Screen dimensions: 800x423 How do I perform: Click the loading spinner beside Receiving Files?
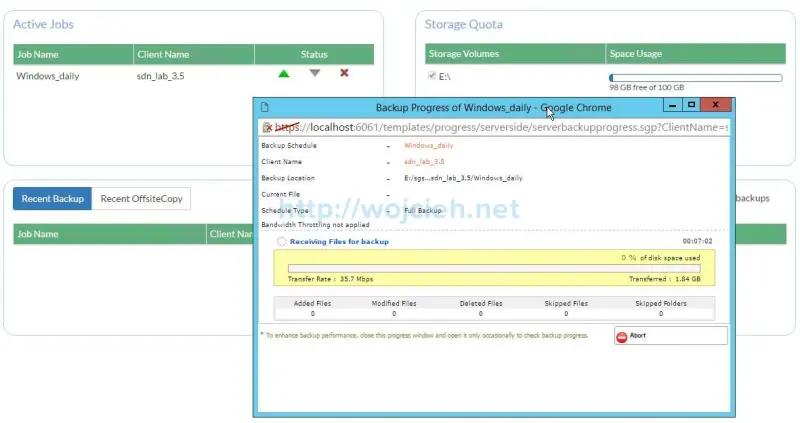click(x=282, y=241)
